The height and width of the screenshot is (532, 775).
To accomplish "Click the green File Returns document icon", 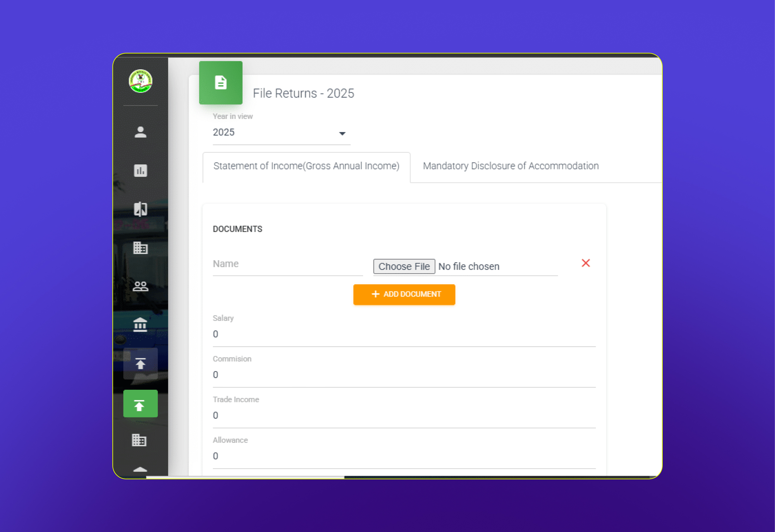I will coord(221,83).
